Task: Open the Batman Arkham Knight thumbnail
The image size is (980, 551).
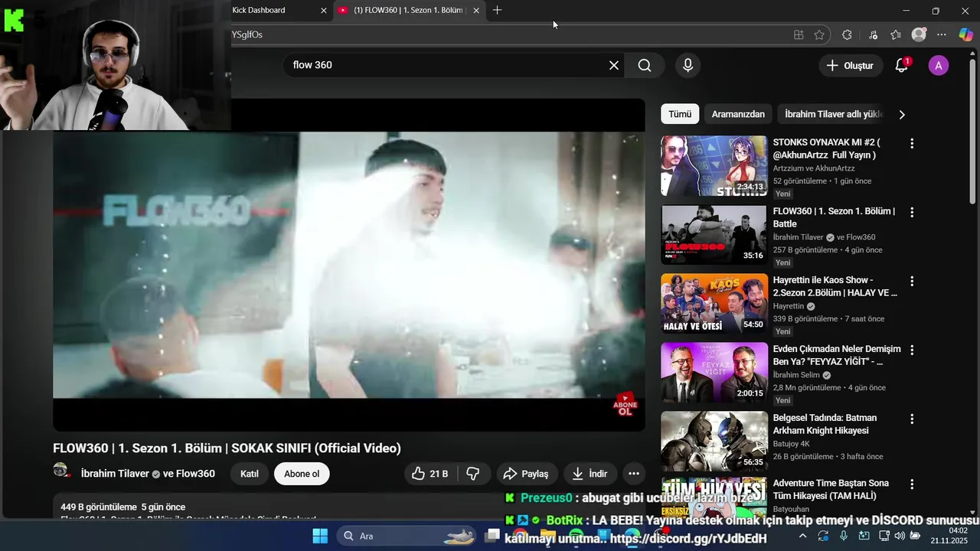Action: coord(714,442)
